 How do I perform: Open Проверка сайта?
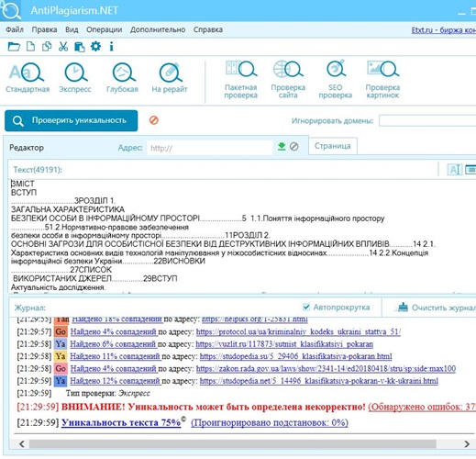pos(288,80)
